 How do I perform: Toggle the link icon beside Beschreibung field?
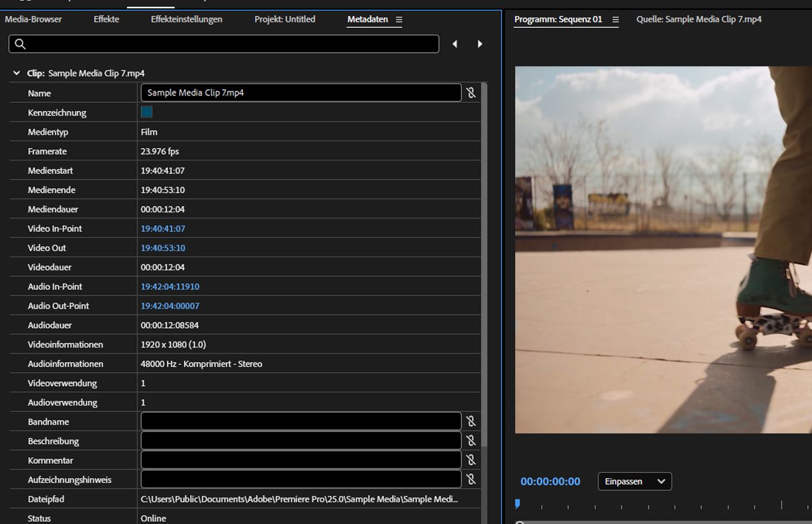(471, 441)
